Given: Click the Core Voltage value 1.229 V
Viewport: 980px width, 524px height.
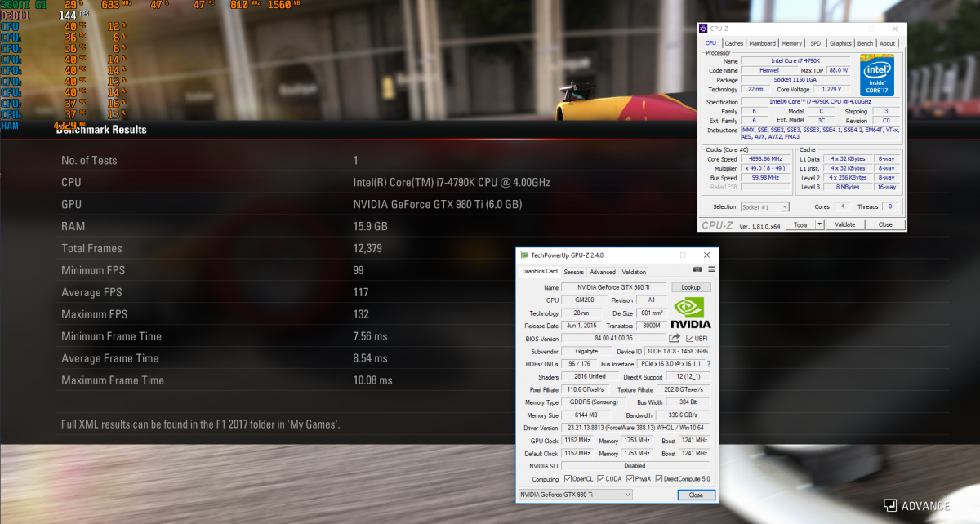Looking at the screenshot, I should tap(831, 90).
